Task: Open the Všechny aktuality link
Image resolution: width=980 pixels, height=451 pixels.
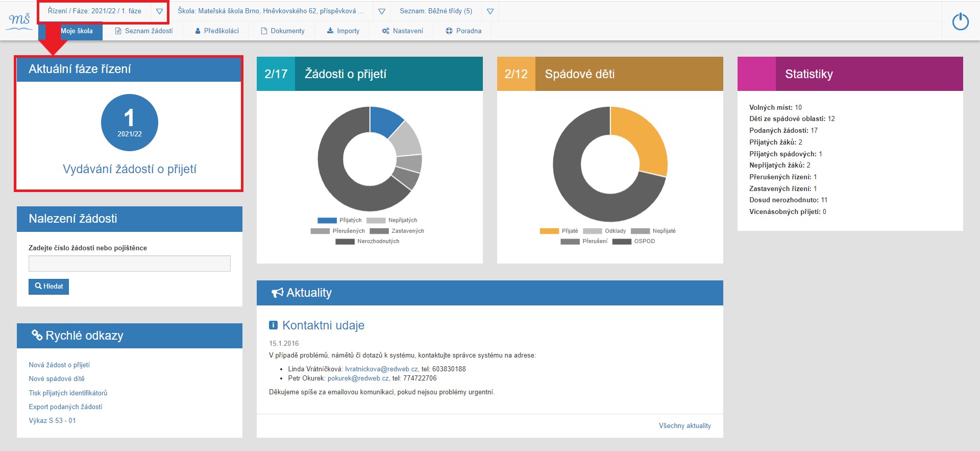Action: click(684, 425)
